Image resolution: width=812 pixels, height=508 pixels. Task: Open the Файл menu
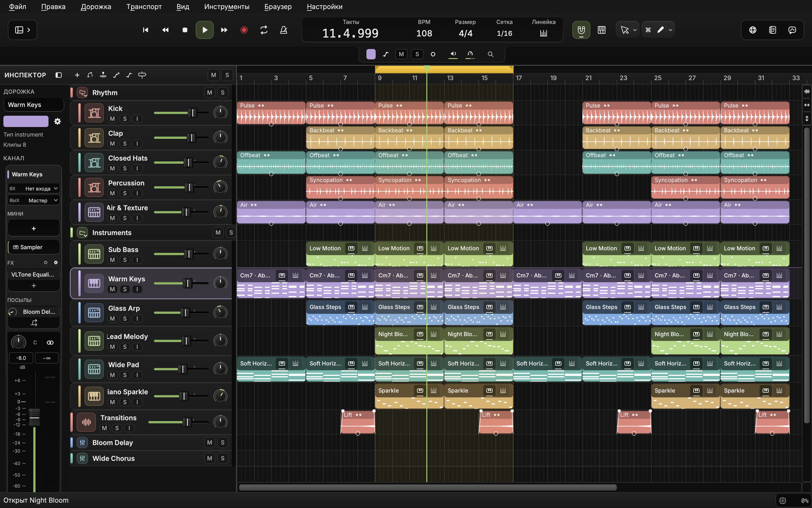pos(17,6)
